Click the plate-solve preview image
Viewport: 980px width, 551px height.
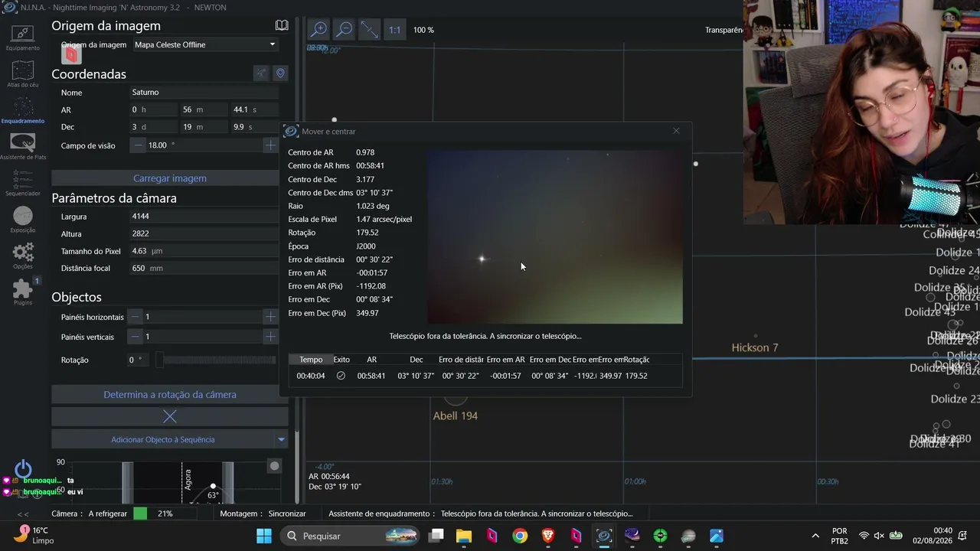[x=555, y=236]
